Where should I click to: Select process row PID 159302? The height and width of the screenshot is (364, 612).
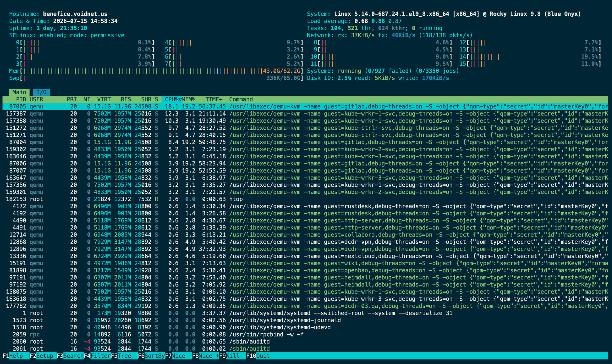305,149
